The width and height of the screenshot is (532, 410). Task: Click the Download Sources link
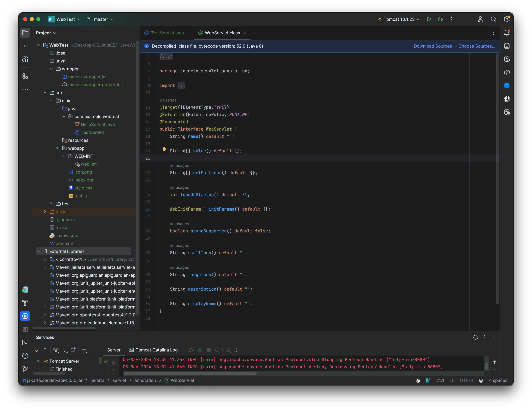pos(433,46)
